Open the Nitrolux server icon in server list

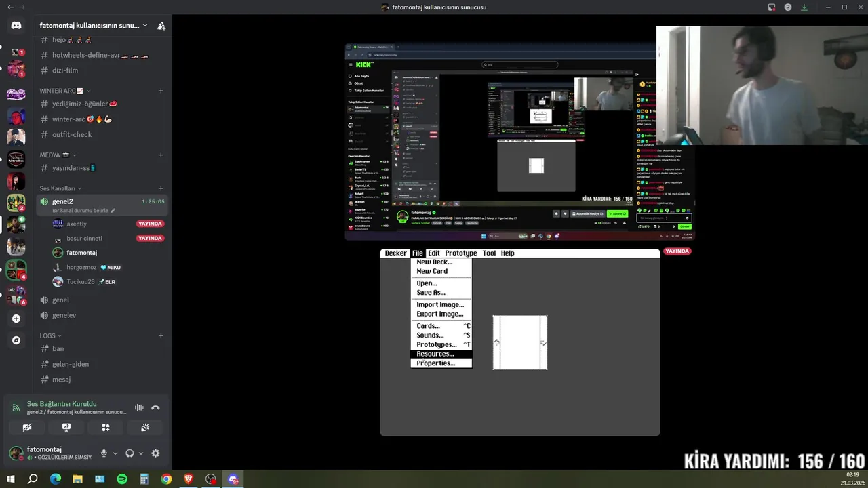point(16,159)
